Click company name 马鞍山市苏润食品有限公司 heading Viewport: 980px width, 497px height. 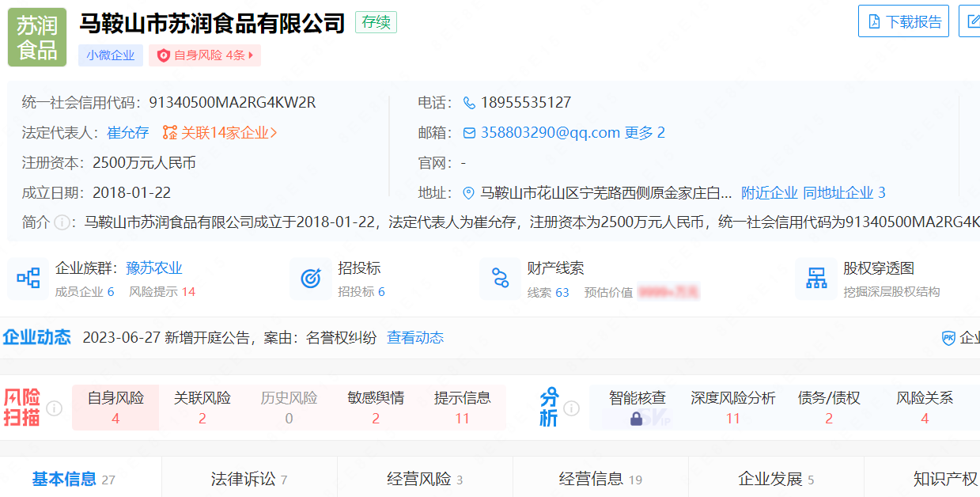point(212,22)
